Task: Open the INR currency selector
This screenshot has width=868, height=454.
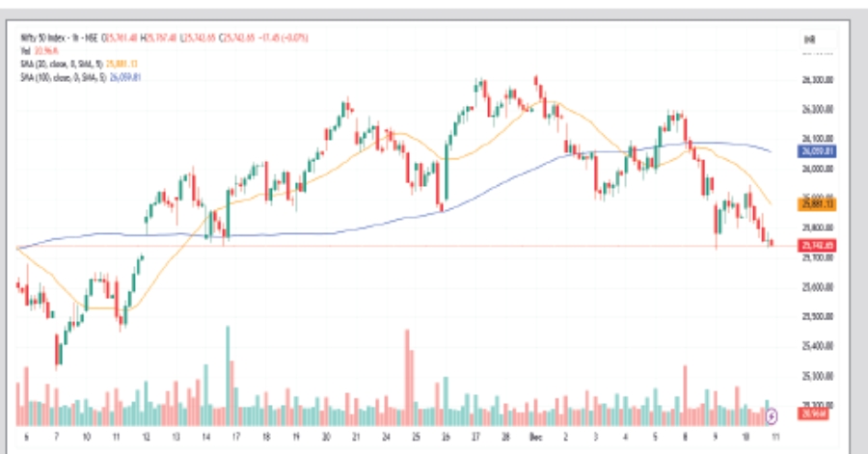Action: point(809,39)
